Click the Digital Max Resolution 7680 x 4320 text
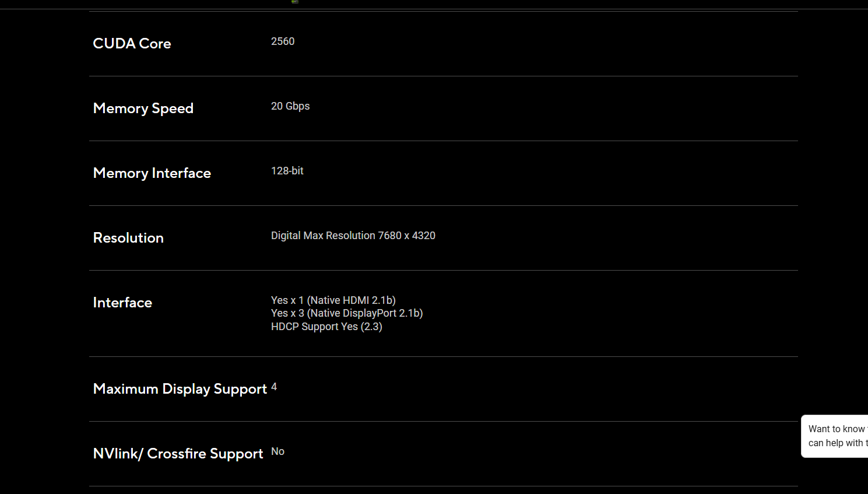The image size is (868, 494). [x=353, y=236]
